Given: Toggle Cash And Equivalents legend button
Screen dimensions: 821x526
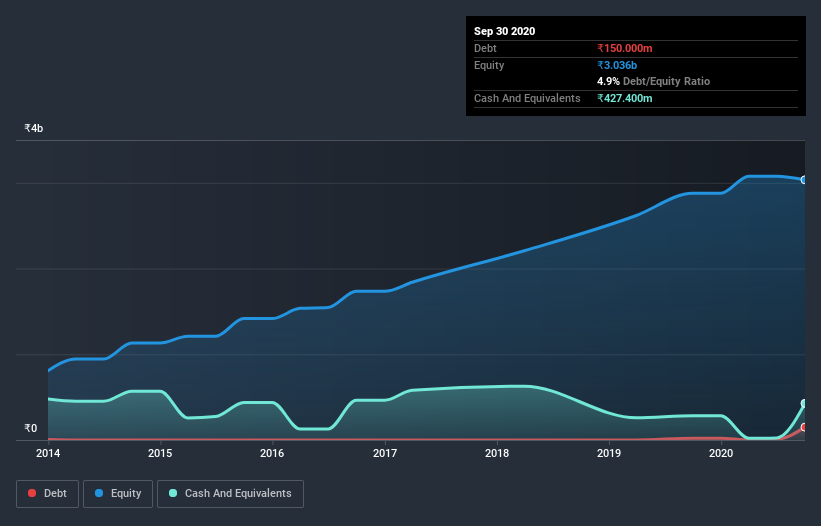Looking at the screenshot, I should pos(230,494).
